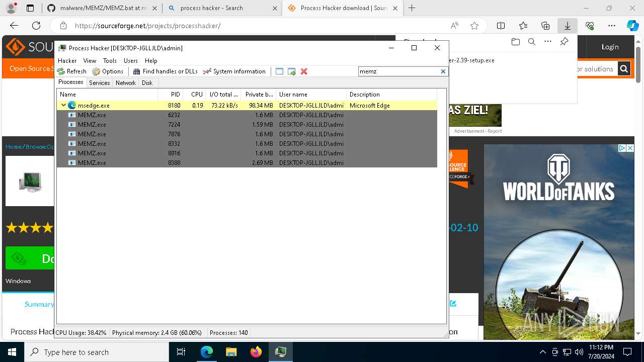Select MEMZ.exe with PID 8388
Screen dimensions: 644x362
247,163
